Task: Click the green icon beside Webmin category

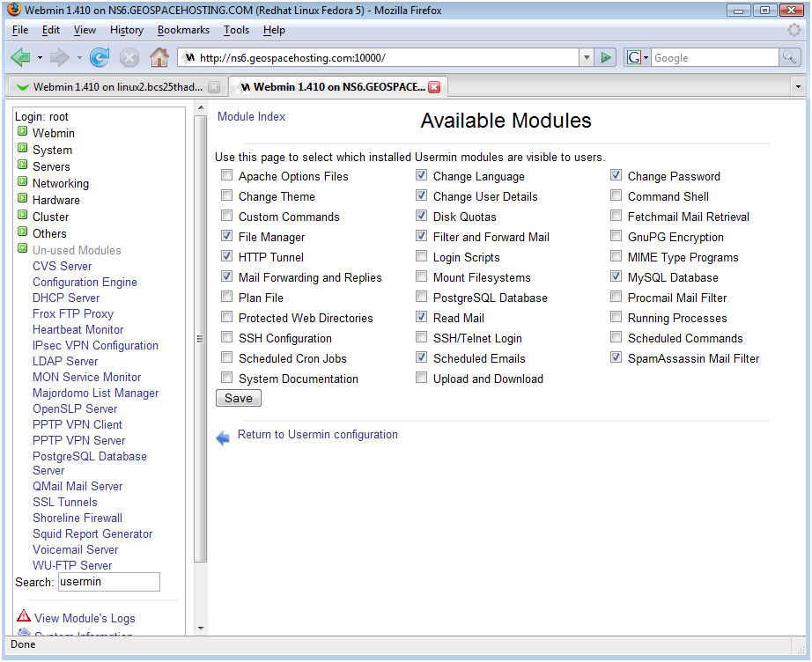Action: click(22, 131)
